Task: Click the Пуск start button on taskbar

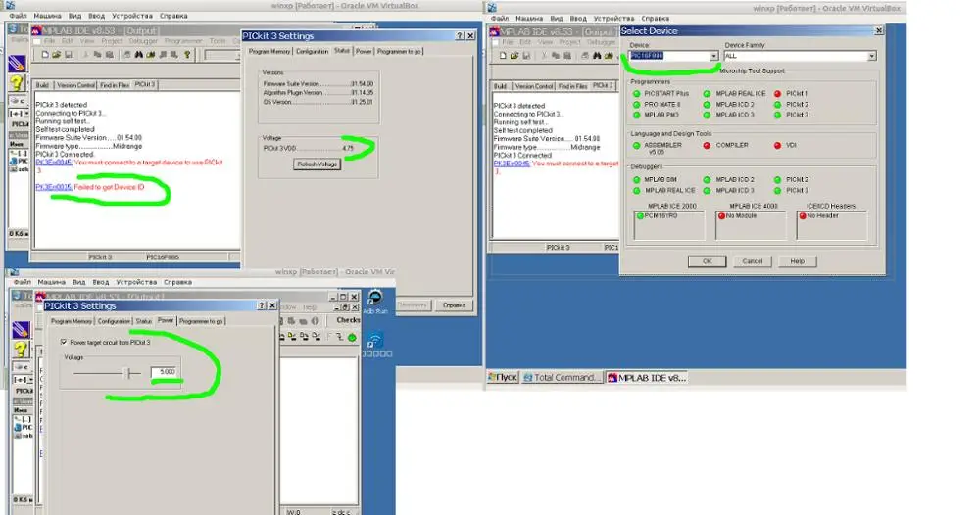Action: coord(503,378)
